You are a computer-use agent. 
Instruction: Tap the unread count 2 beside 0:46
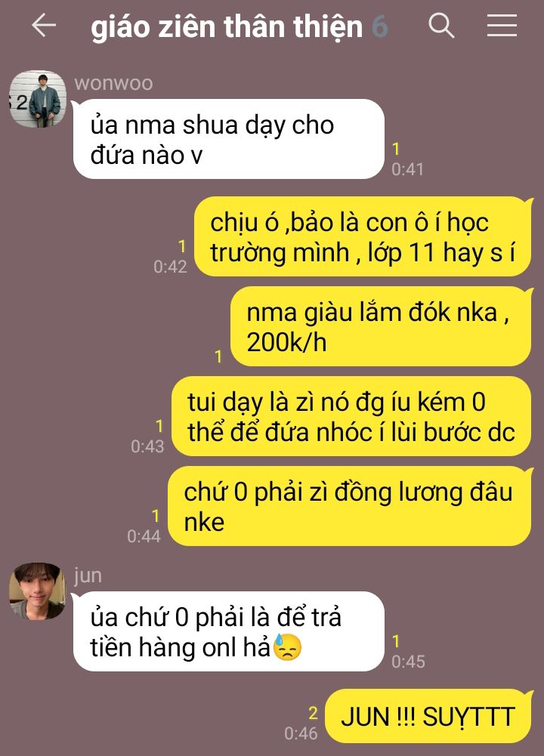313,713
